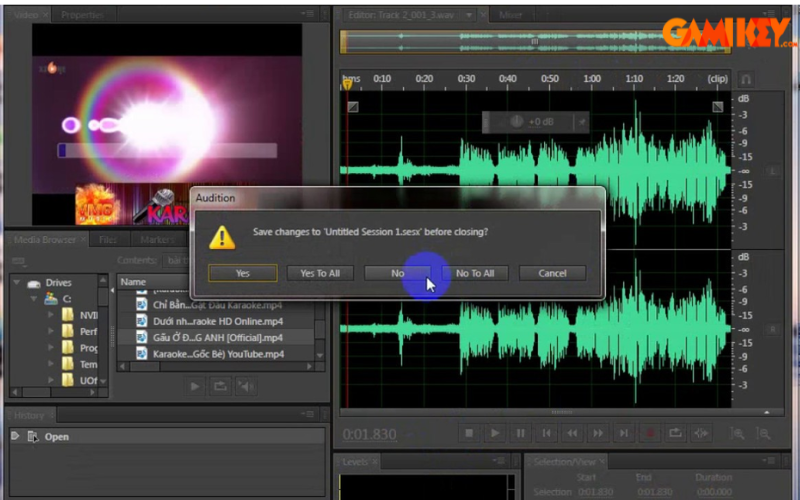Select Dưới nh...raoke HD Online.mp4 file
The width and height of the screenshot is (800, 500).
tap(217, 321)
